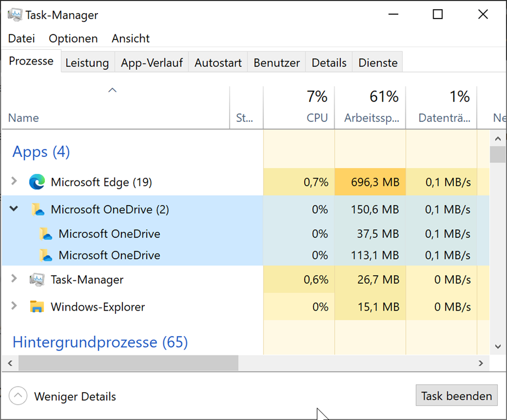Click the Task-Manager title bar icon
The image size is (507, 420).
(x=15, y=15)
